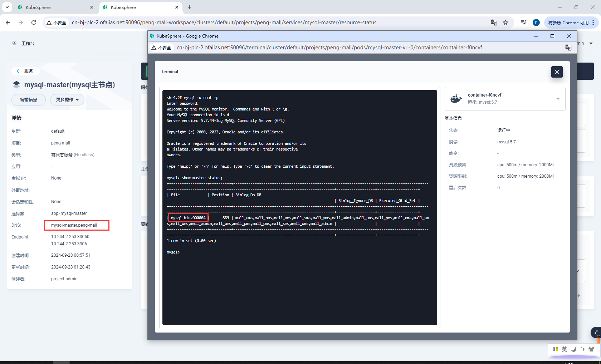Click the new Chrome version available button
Viewport: 601px width, 364px height.
click(568, 23)
